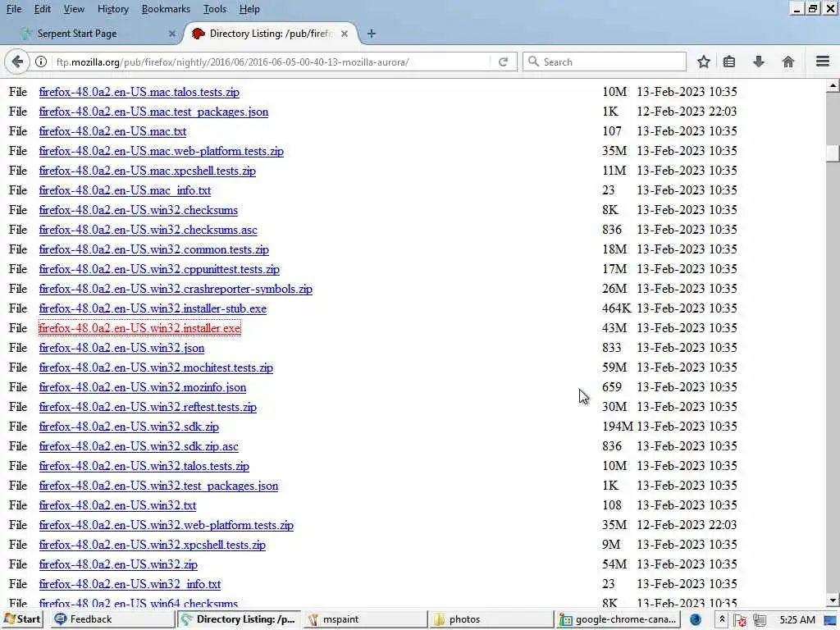840x630 pixels.
Task: Open firefox-48.0a2.en-US.mac.txt link
Action: 112,131
